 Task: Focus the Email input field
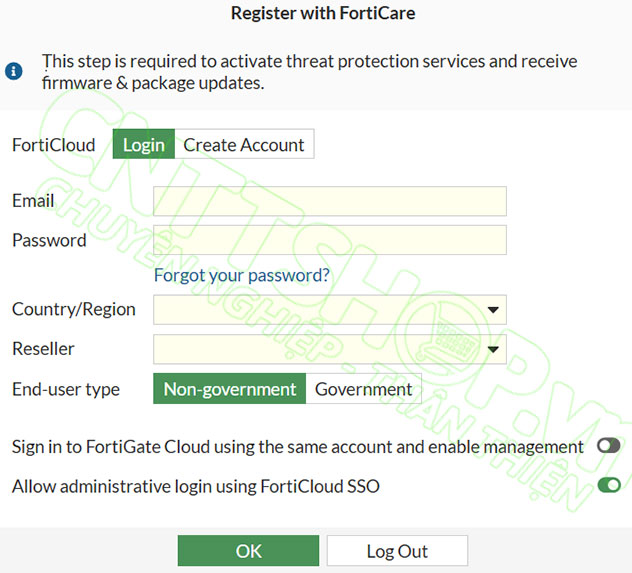click(330, 201)
